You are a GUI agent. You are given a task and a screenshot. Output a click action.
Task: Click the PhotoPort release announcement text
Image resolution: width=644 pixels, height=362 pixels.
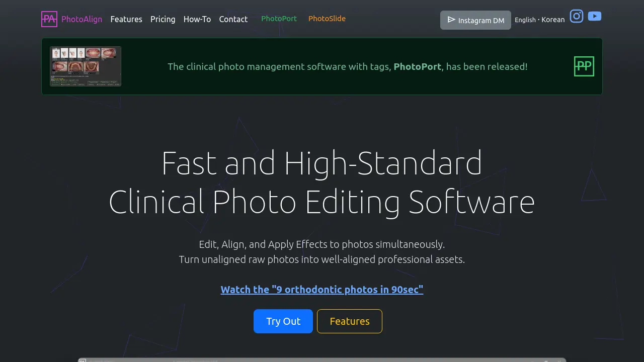point(348,66)
